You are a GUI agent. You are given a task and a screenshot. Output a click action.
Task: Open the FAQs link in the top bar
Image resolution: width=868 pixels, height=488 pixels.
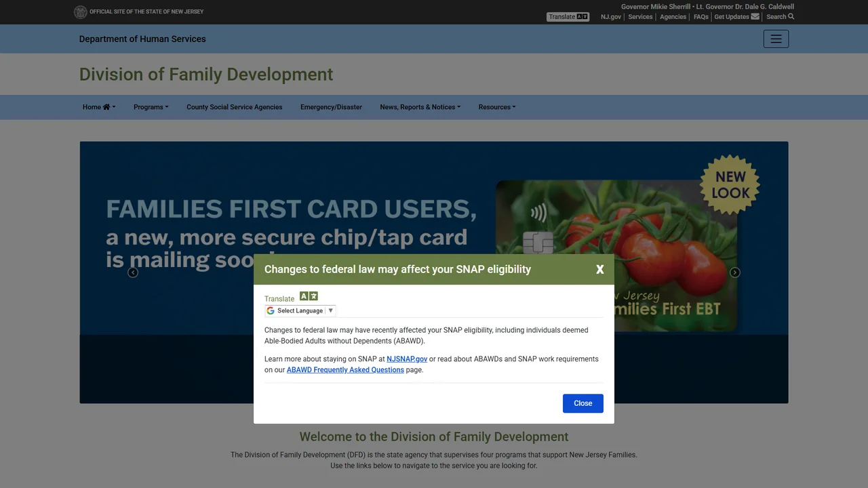pyautogui.click(x=701, y=17)
